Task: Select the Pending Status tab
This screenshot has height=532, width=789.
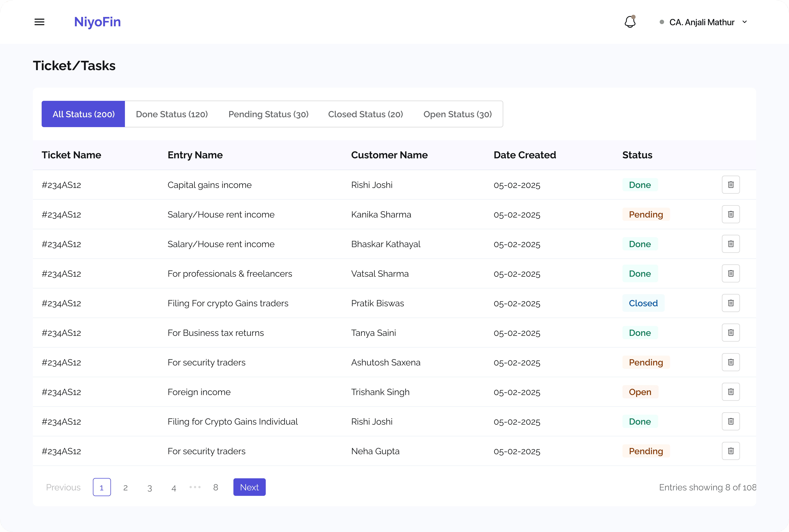Action: point(268,114)
